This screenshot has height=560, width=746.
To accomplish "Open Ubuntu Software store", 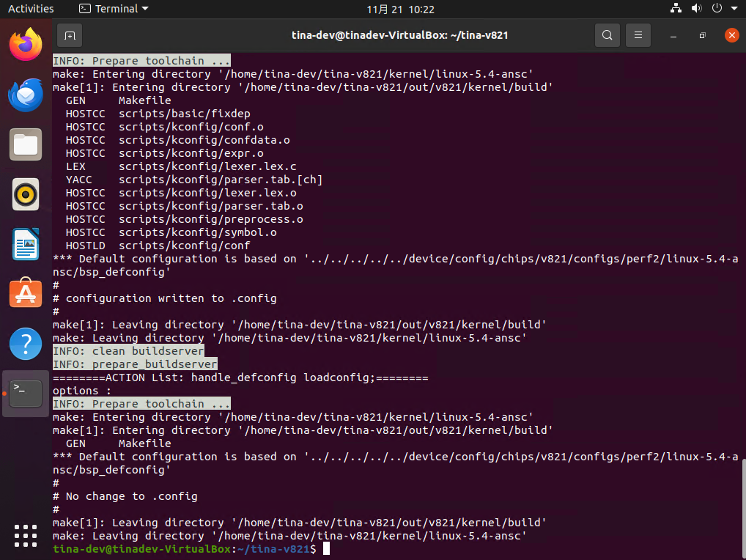I will (x=26, y=294).
